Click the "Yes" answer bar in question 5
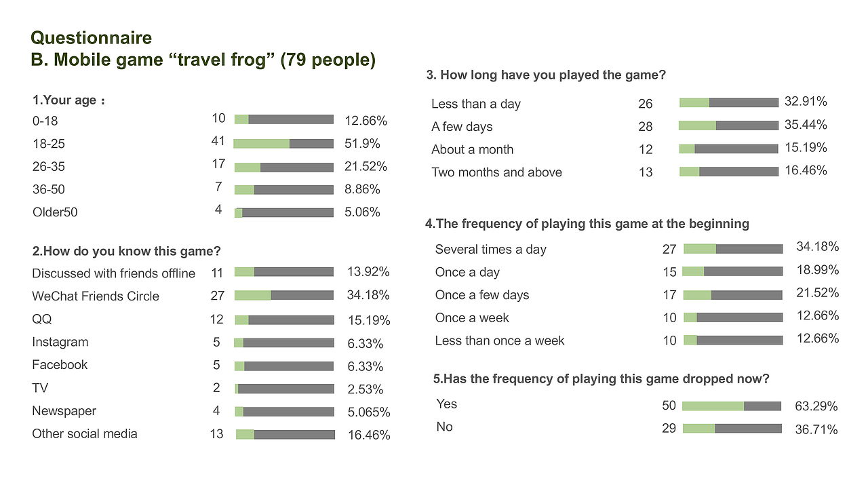868x487 pixels. 732,406
